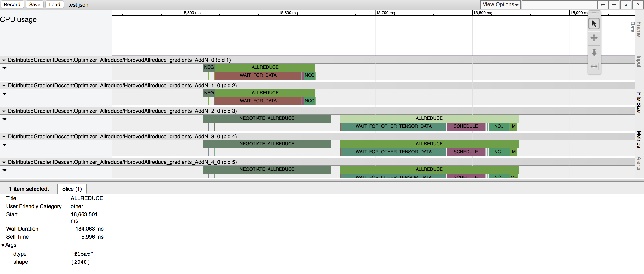Select the arrow selection tool
The height and width of the screenshot is (274, 644).
point(594,24)
